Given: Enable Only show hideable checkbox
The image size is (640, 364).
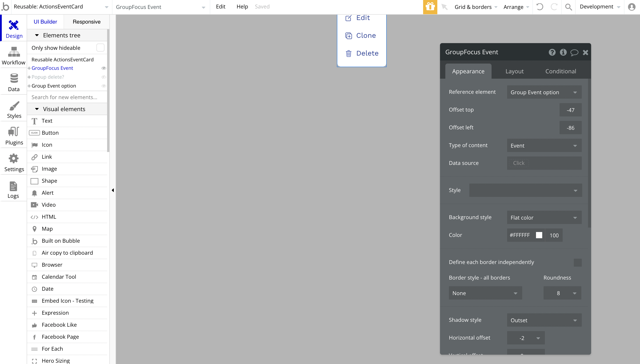Looking at the screenshot, I should coord(100,48).
